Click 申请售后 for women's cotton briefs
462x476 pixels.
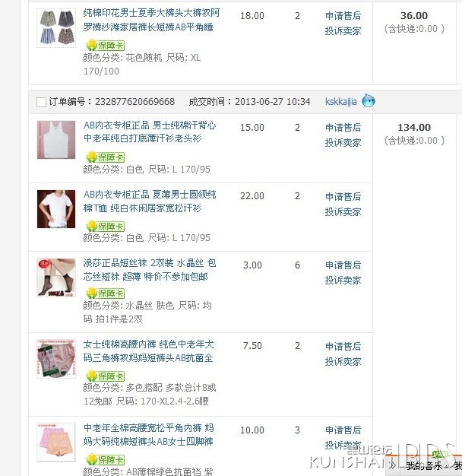343,347
